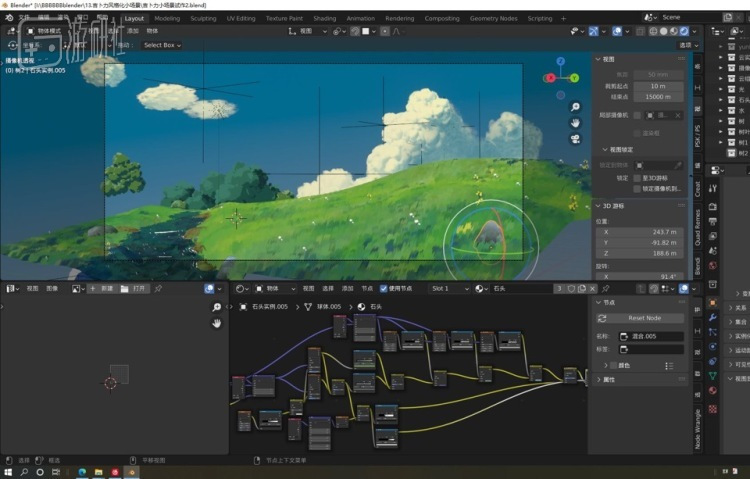Enable the local camera checkbox
Viewport: 750px width, 479px height.
[637, 115]
